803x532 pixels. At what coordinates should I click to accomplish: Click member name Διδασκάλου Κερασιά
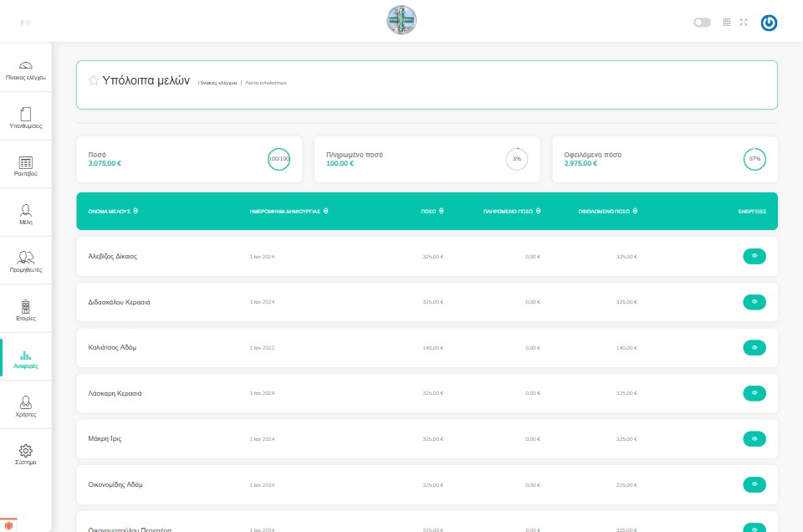119,302
